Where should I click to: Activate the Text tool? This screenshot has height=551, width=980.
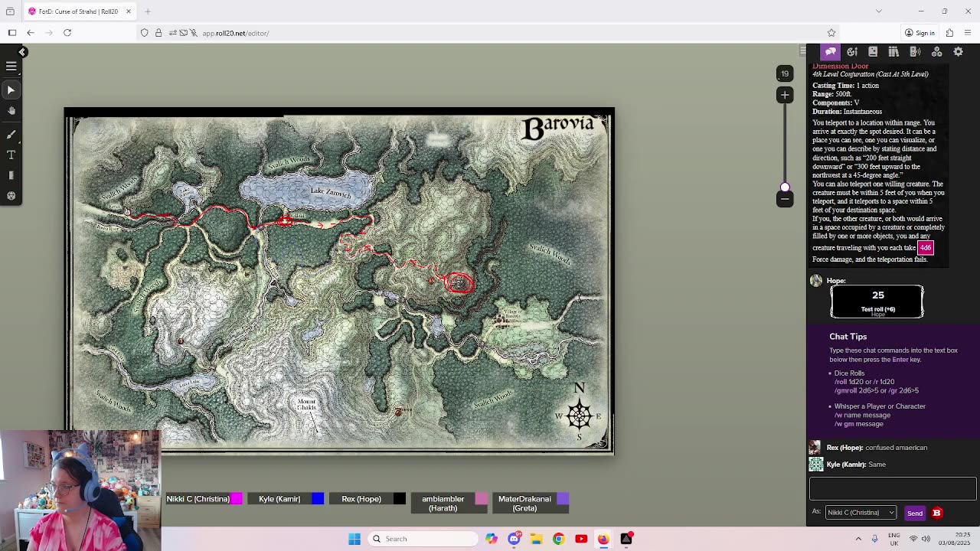pos(11,155)
